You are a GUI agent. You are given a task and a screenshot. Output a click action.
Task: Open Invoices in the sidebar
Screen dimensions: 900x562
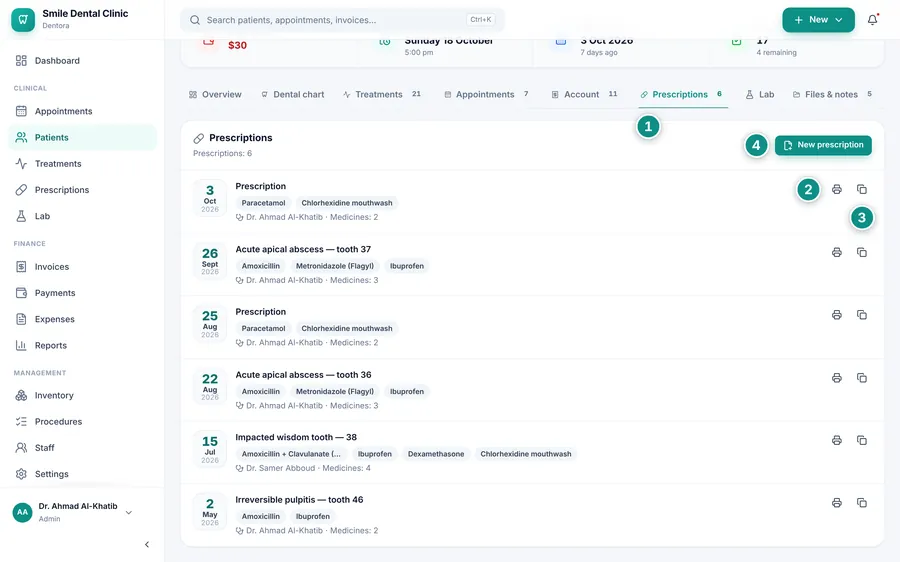tap(82, 267)
